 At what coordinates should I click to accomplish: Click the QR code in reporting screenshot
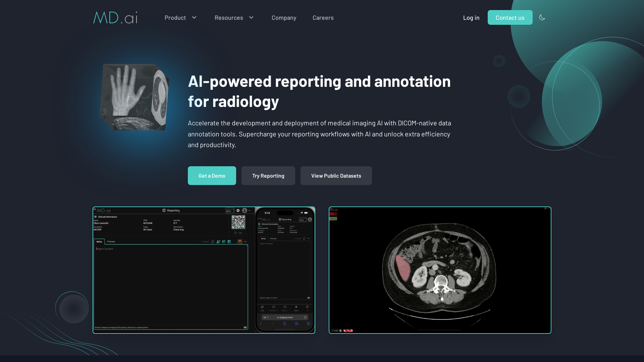click(238, 222)
